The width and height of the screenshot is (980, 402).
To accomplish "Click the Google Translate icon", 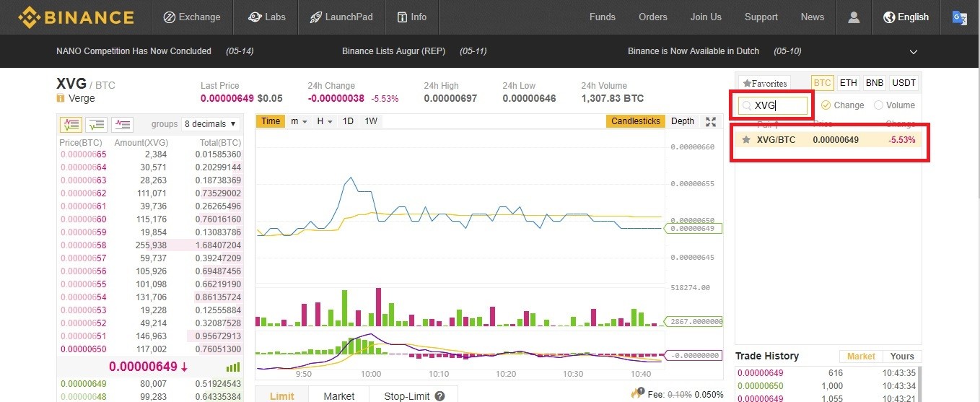I will pyautogui.click(x=959, y=17).
